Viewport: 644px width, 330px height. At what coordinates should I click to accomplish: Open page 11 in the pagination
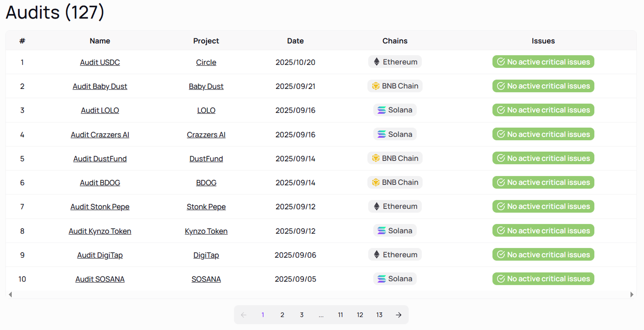tap(340, 315)
